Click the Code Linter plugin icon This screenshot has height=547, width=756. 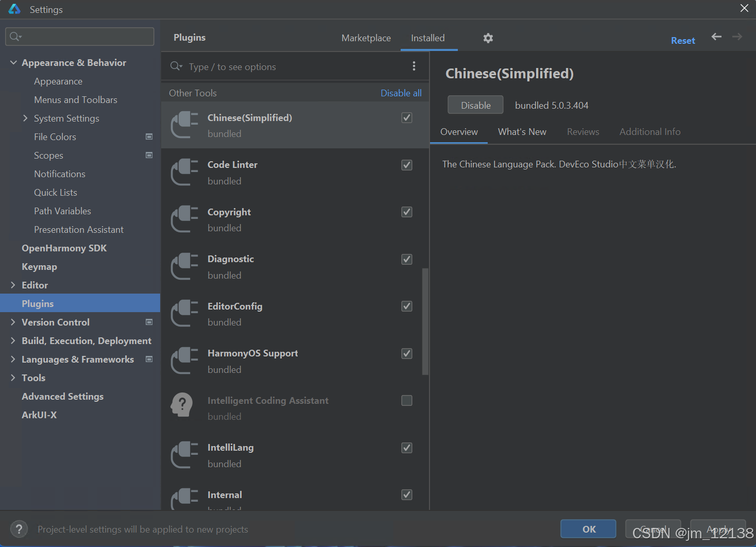click(184, 172)
